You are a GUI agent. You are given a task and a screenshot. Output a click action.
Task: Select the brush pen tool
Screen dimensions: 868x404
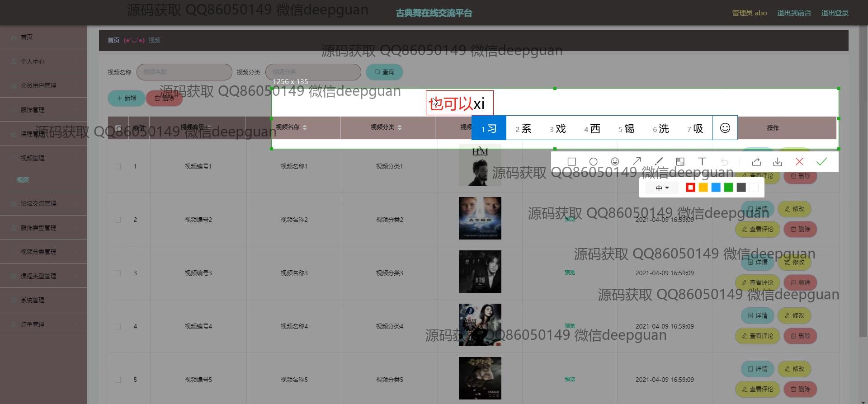[x=659, y=161]
